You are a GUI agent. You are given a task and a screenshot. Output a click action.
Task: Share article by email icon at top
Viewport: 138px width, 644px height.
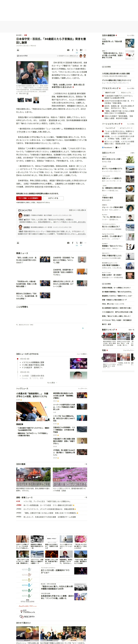pyautogui.click(x=68, y=50)
